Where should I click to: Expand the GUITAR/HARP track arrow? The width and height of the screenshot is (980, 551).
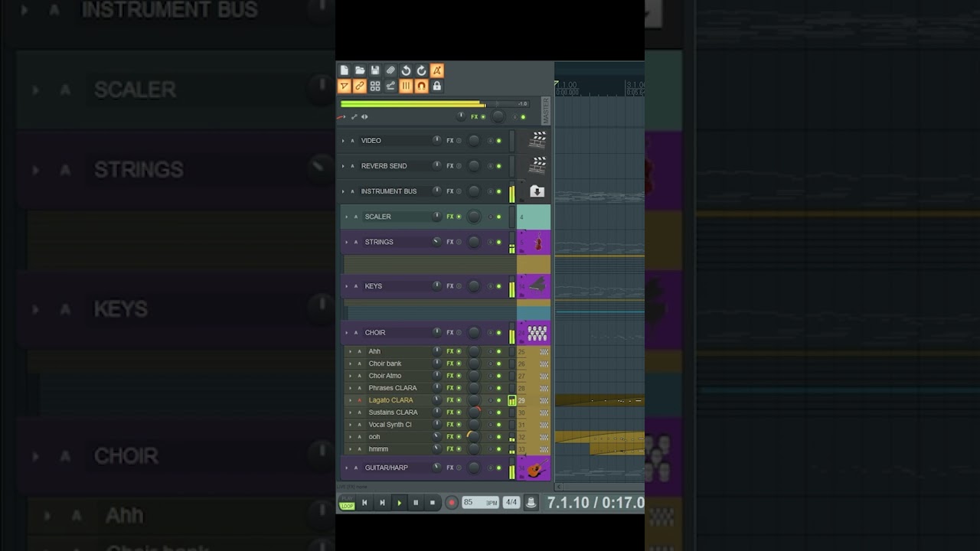[x=346, y=468]
